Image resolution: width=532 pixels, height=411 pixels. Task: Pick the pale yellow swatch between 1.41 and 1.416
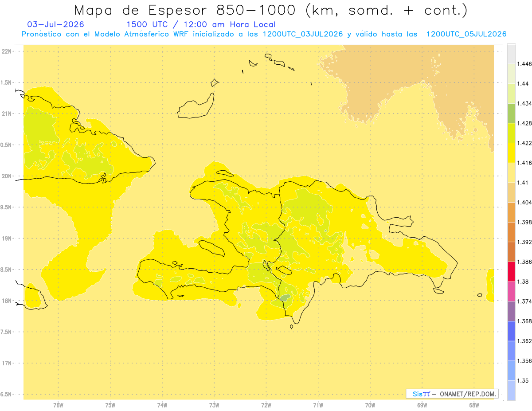tap(511, 172)
